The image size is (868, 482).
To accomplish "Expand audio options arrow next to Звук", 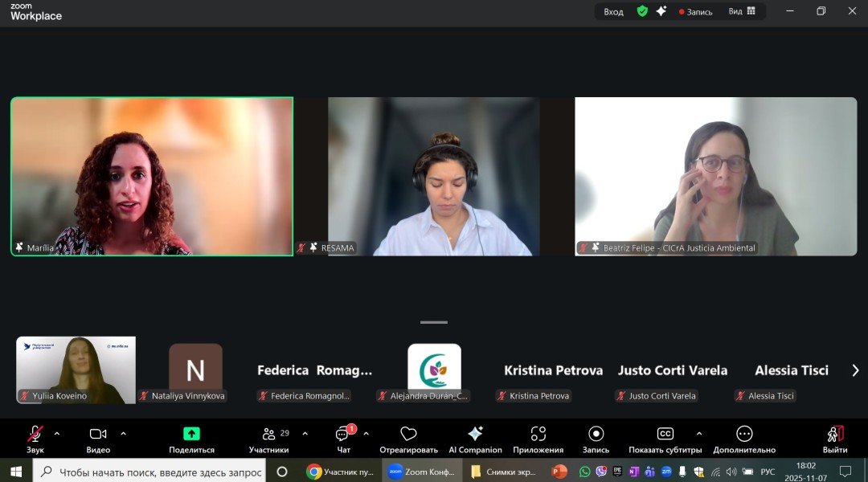I will [x=57, y=433].
